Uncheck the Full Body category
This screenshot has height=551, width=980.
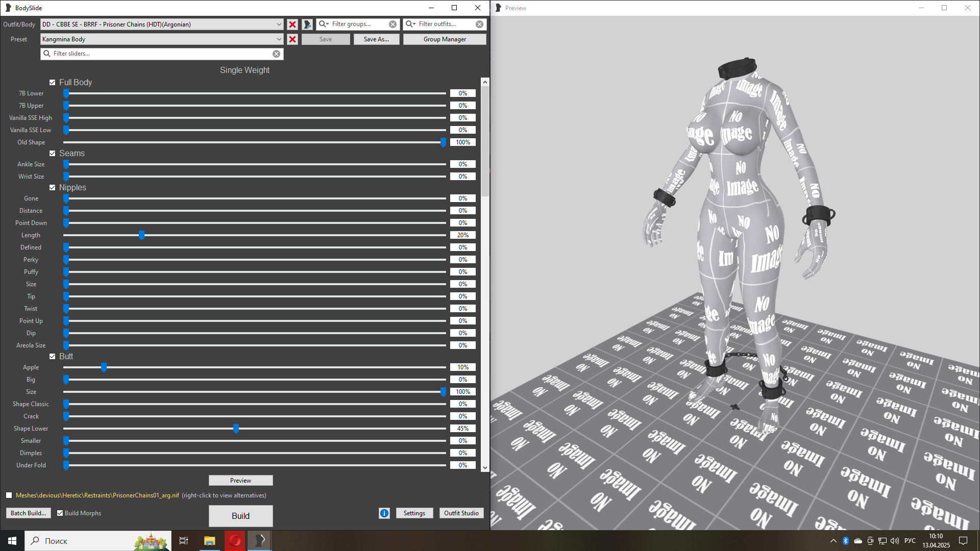[x=53, y=83]
